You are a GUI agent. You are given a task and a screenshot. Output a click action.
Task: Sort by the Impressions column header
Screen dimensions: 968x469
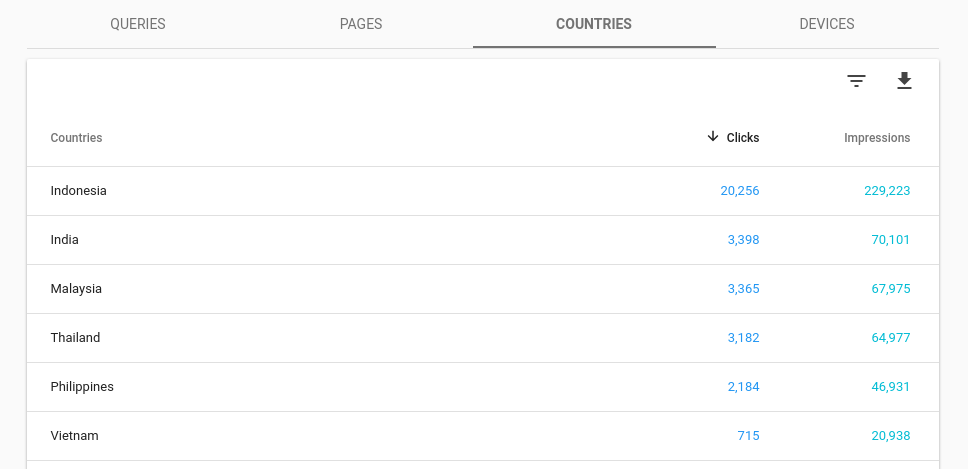click(x=877, y=138)
